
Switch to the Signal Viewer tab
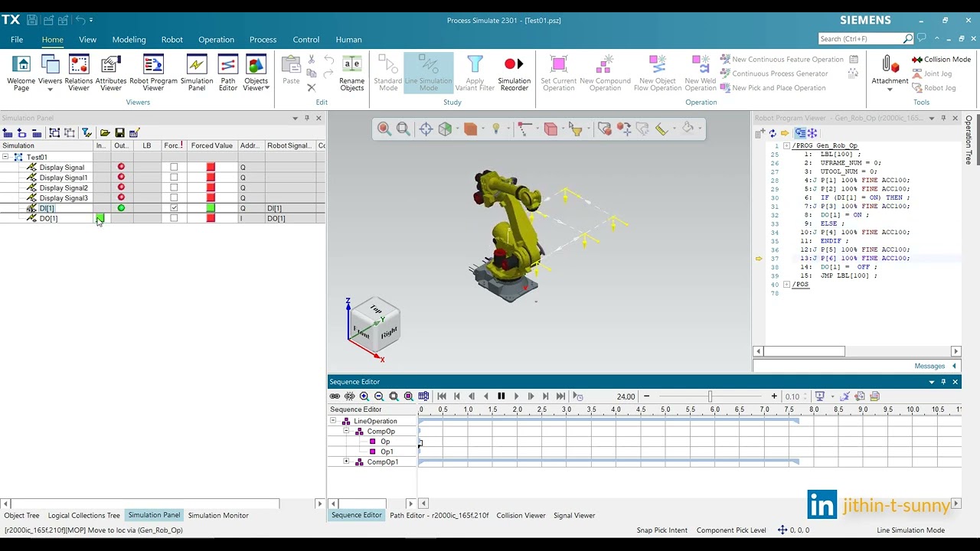click(574, 515)
